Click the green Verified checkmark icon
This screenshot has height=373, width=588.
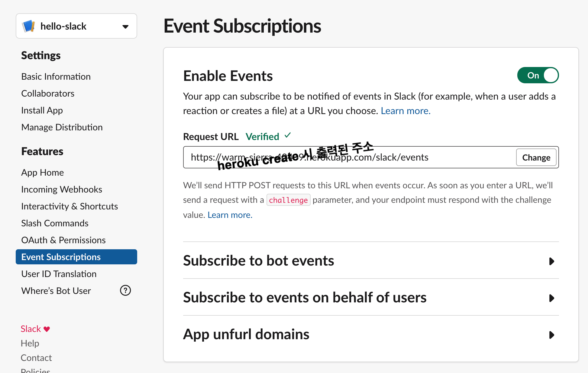[x=288, y=135]
